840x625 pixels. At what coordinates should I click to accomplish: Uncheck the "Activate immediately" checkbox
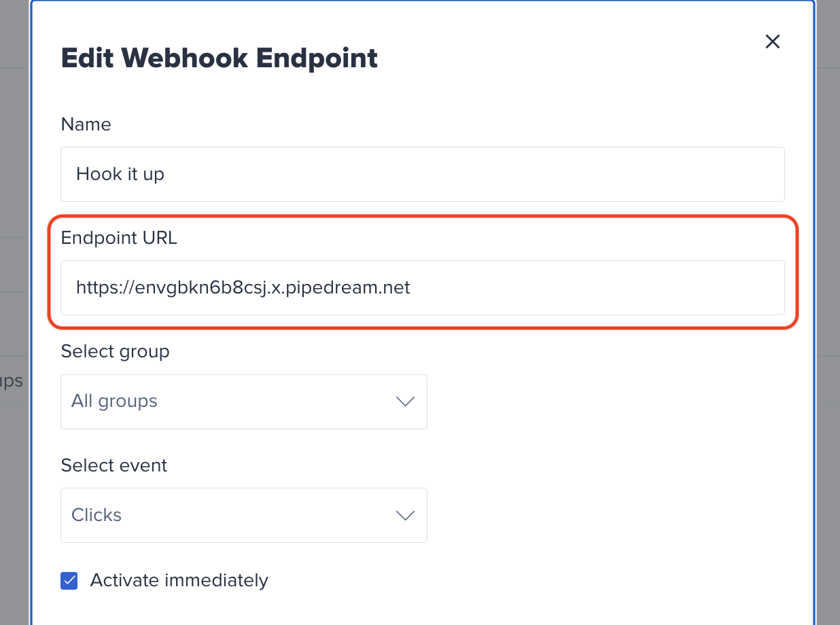(x=69, y=581)
